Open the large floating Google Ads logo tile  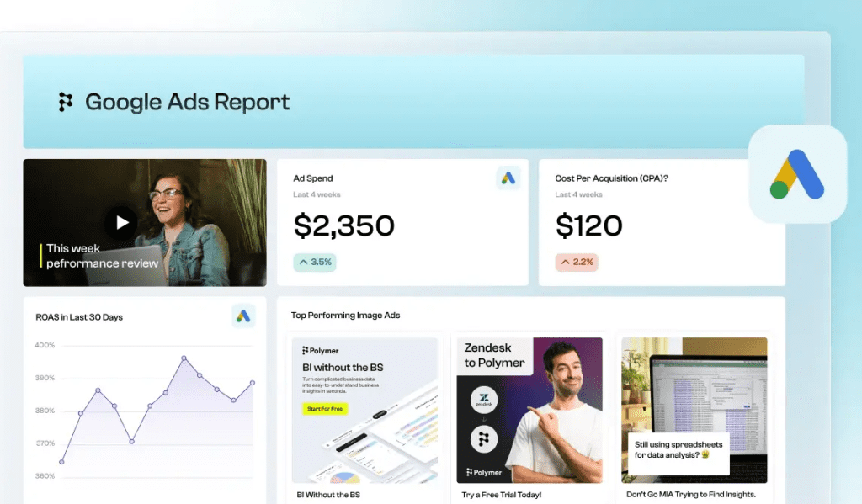tap(797, 174)
